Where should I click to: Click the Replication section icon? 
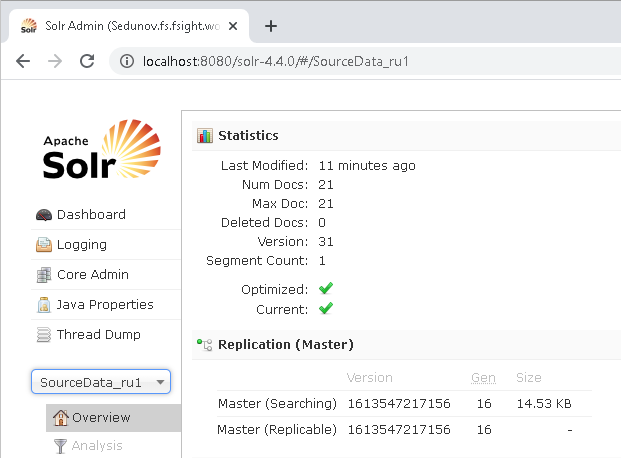pyautogui.click(x=205, y=345)
